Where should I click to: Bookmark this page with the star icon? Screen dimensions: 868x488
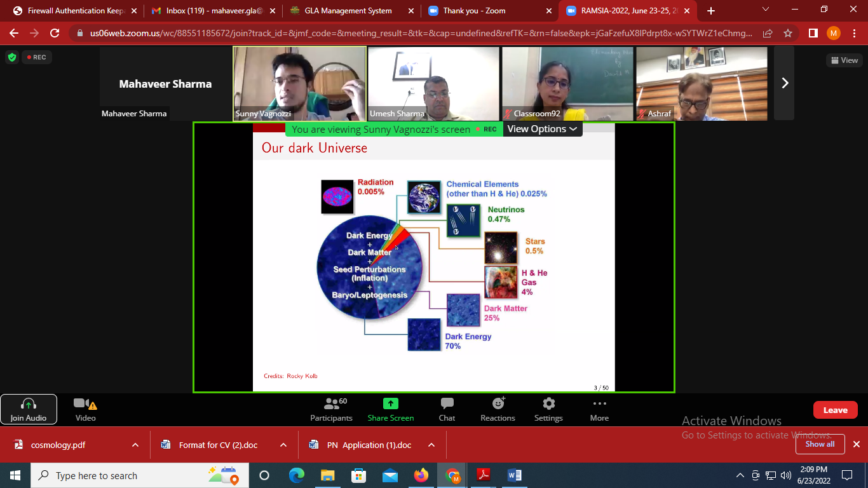pos(788,33)
